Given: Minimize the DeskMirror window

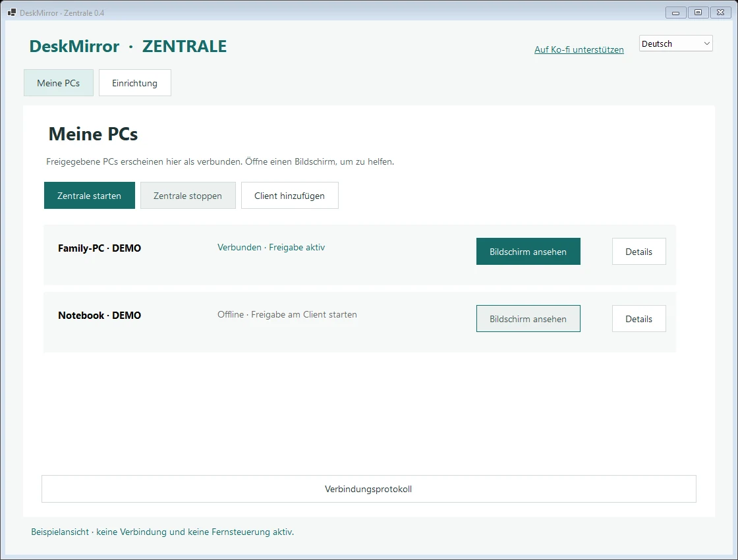Looking at the screenshot, I should pyautogui.click(x=675, y=13).
